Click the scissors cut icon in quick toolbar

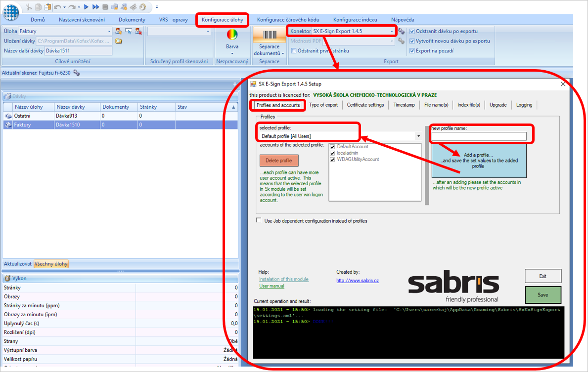point(29,7)
